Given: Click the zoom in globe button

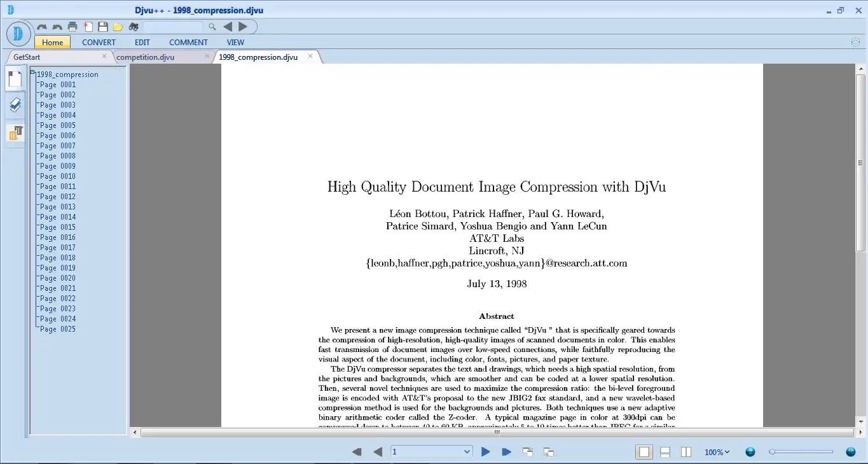Looking at the screenshot, I should pyautogui.click(x=851, y=452).
